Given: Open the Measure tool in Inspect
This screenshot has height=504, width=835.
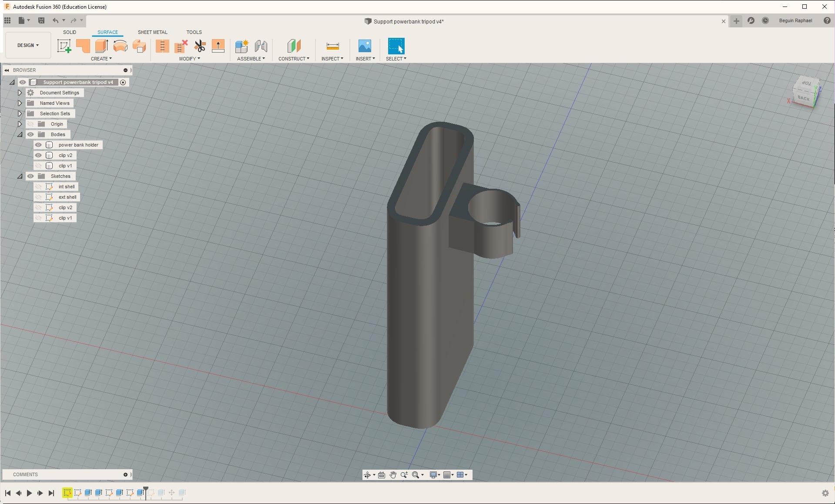Looking at the screenshot, I should coord(332,46).
